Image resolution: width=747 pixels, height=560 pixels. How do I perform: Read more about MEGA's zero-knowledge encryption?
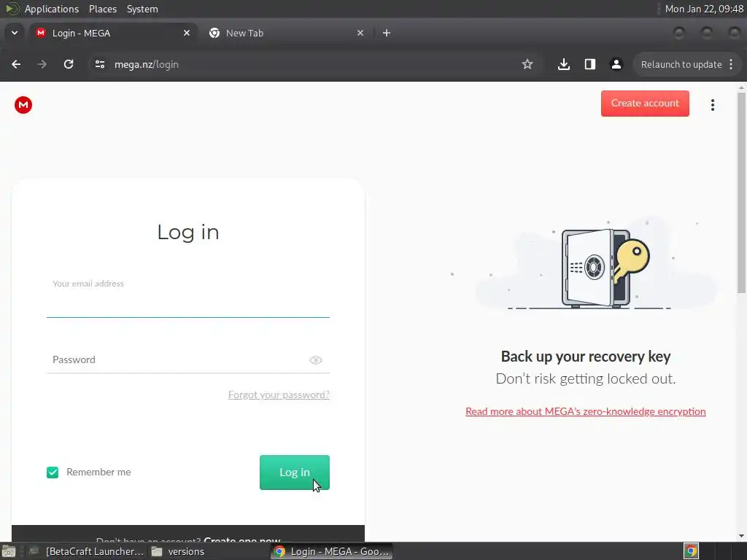[586, 411]
